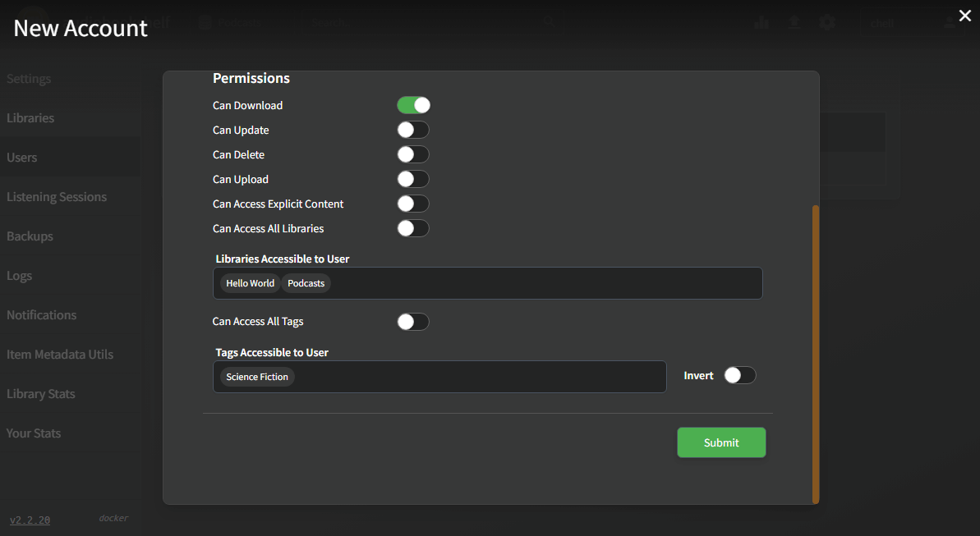The width and height of the screenshot is (980, 536).
Task: Open the settings gear icon in the top bar
Action: click(x=827, y=22)
